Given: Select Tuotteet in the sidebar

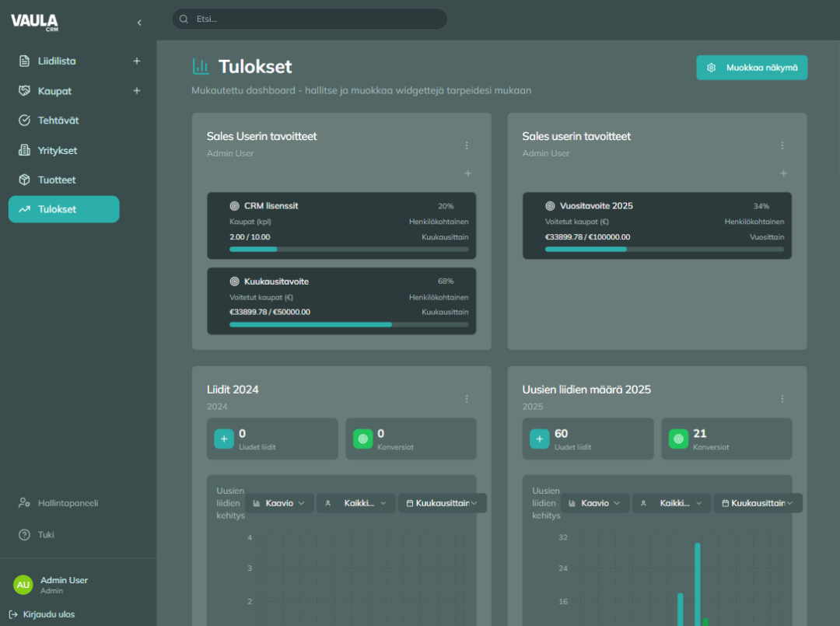Looking at the screenshot, I should click(57, 180).
